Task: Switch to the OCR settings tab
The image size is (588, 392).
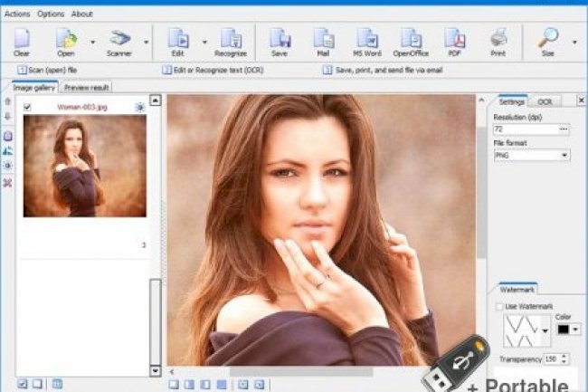Action: 545,102
